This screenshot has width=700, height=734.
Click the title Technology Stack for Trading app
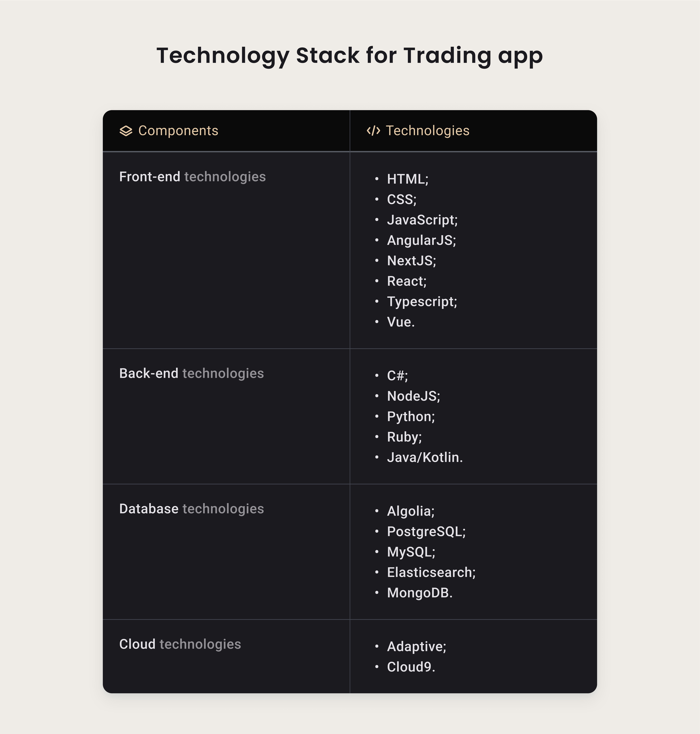point(350,56)
